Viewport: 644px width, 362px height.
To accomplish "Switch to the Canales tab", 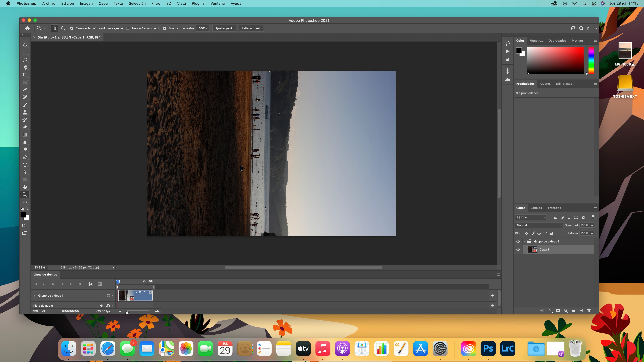I will [536, 208].
